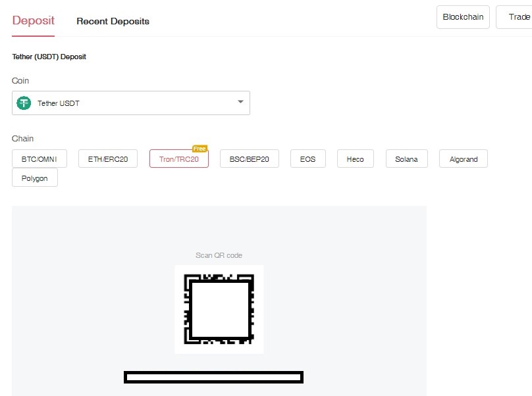
Task: Click the green Tether coin icon
Action: pos(24,103)
